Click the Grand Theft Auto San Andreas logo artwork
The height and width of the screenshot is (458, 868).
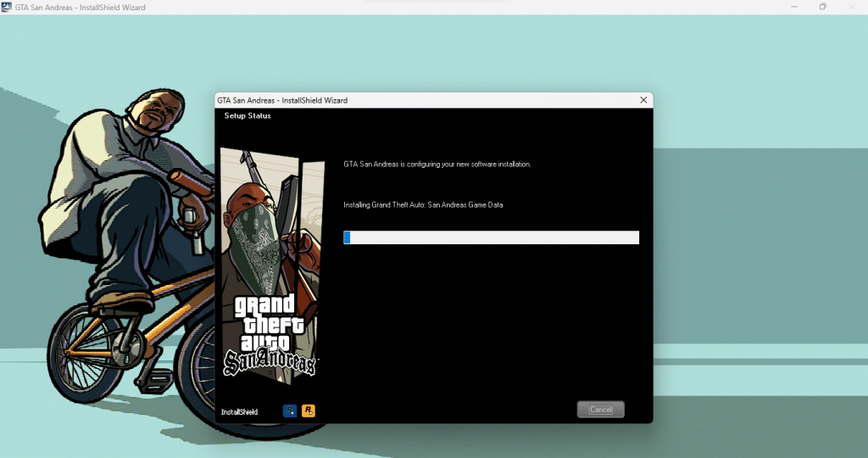pyautogui.click(x=269, y=335)
